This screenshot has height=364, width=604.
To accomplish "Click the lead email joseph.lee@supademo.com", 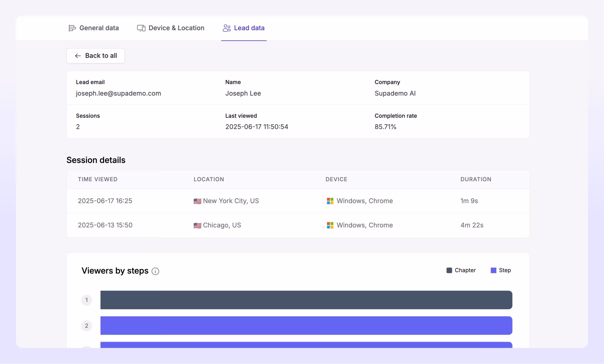I will (x=118, y=93).
